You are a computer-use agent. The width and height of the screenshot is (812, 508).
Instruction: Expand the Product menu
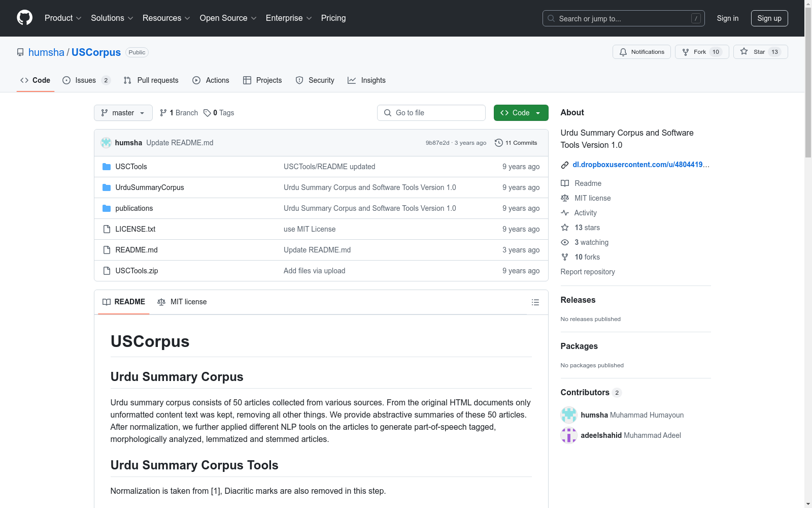63,18
